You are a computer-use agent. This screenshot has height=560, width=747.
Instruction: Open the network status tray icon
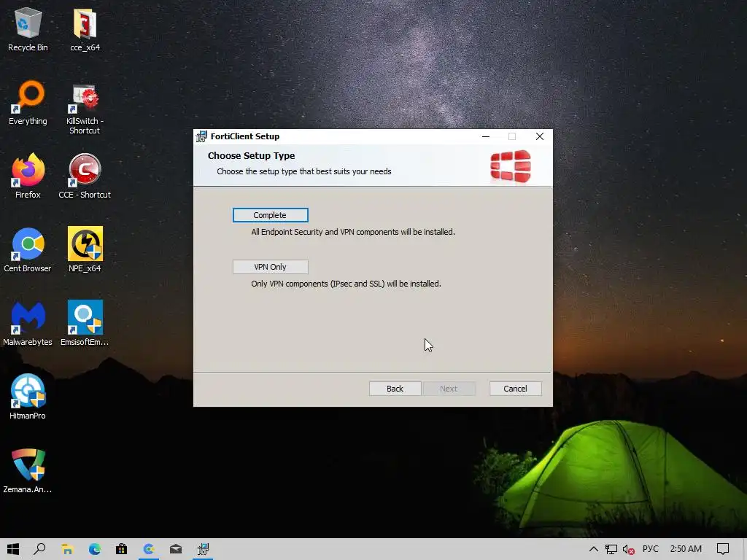(611, 550)
